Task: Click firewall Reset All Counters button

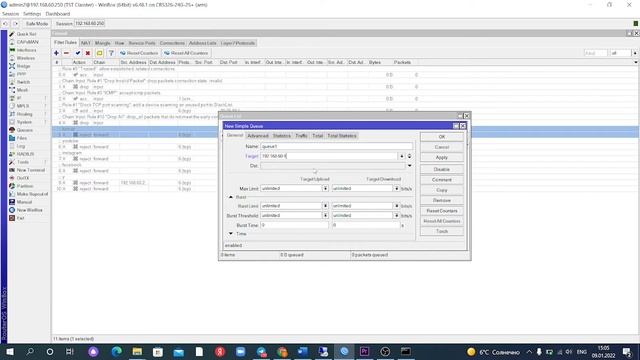Action: [186, 53]
